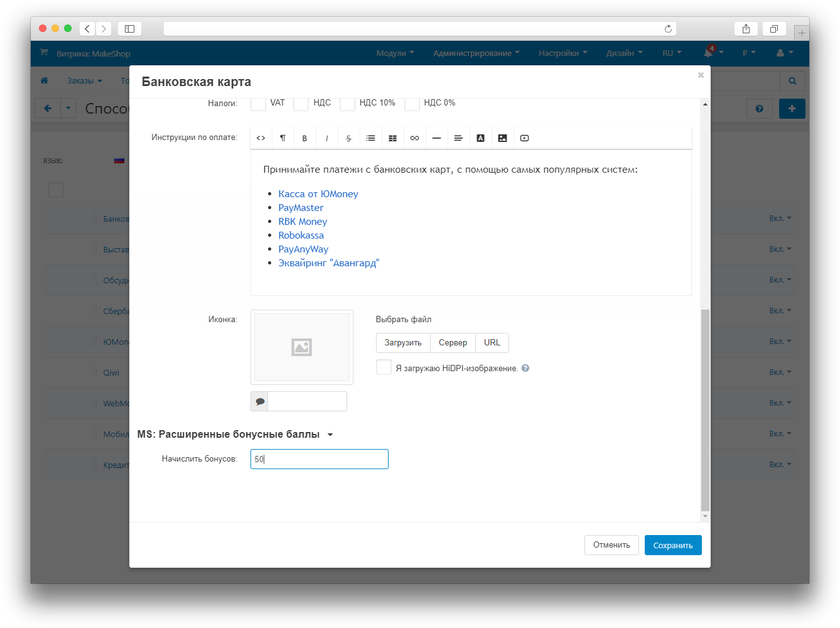The width and height of the screenshot is (840, 628).
Task: Click the bulleted list icon
Action: pos(370,138)
